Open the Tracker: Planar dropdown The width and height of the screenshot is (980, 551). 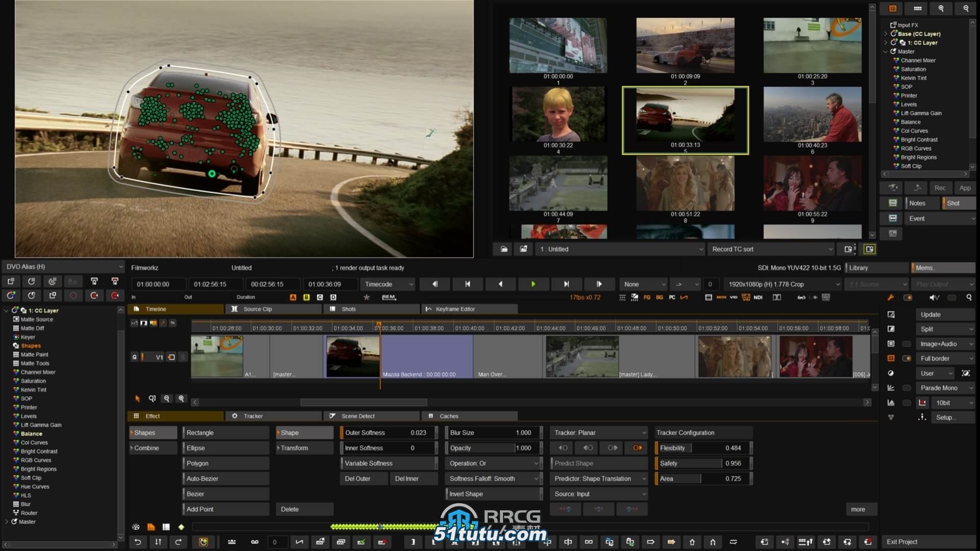599,433
